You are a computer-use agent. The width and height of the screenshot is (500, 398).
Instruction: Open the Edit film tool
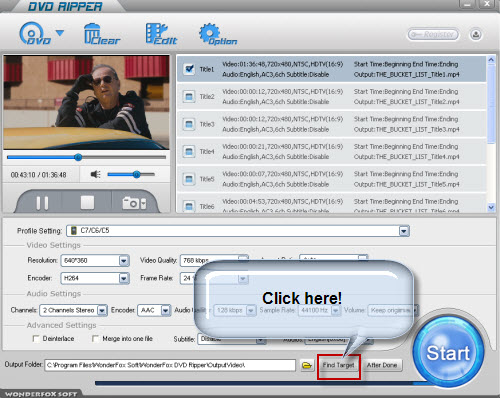[161, 34]
